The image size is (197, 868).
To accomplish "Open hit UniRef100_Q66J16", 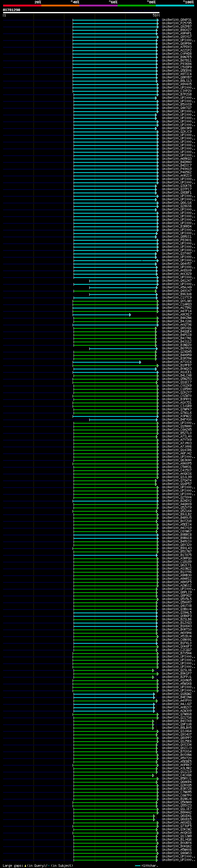I will point(177,203).
